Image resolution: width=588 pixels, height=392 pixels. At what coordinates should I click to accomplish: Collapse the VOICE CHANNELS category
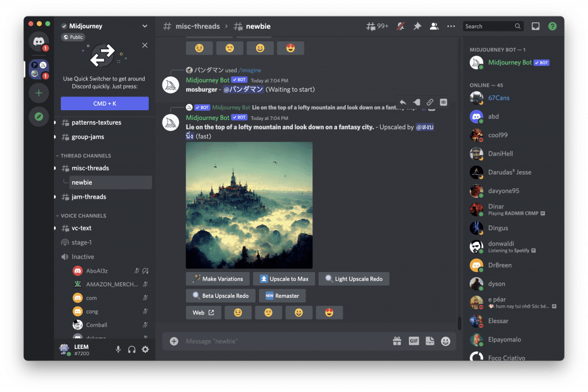point(83,216)
